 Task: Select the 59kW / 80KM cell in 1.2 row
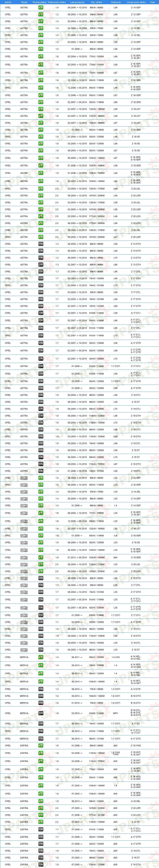point(97,14)
